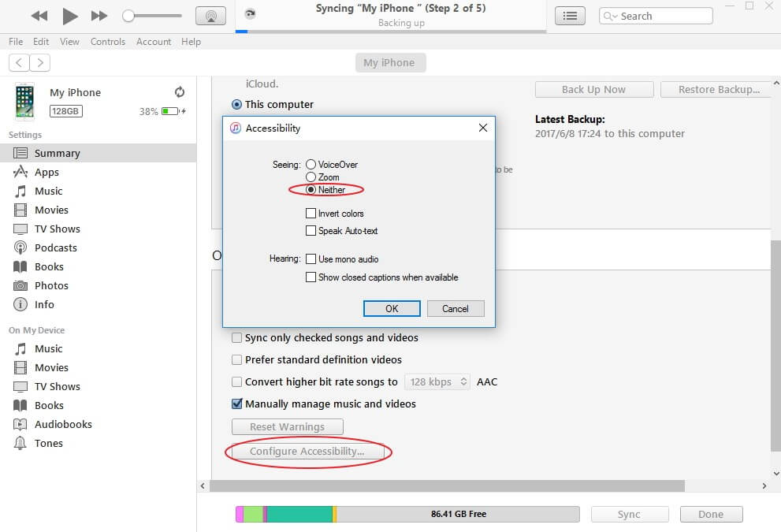Click the iPhone device thumbnail
This screenshot has height=532, width=781.
(x=24, y=102)
